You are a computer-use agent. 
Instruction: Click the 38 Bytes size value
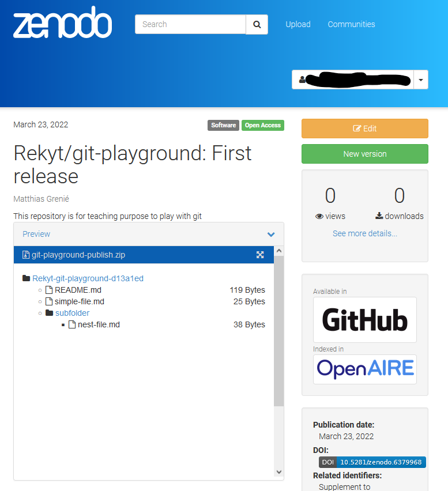click(x=249, y=324)
